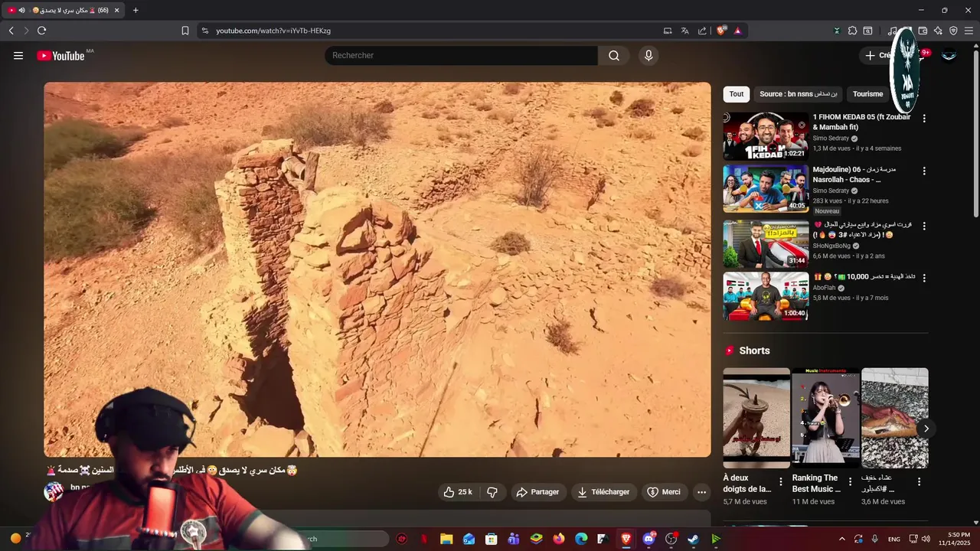
Task: Open the AboFlah 10,000 video thumbnail
Action: (766, 296)
